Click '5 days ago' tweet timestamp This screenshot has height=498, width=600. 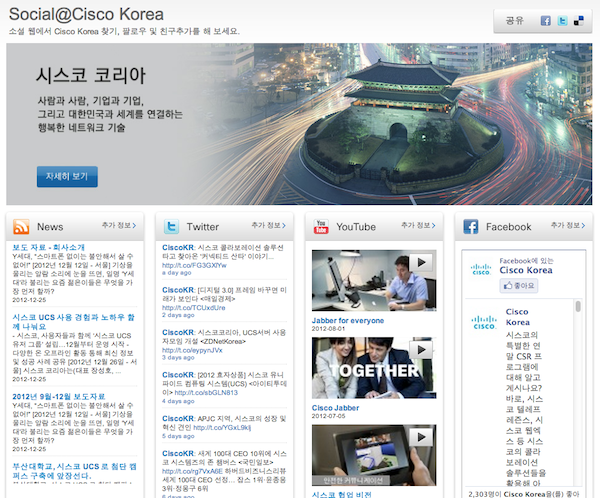(x=178, y=436)
